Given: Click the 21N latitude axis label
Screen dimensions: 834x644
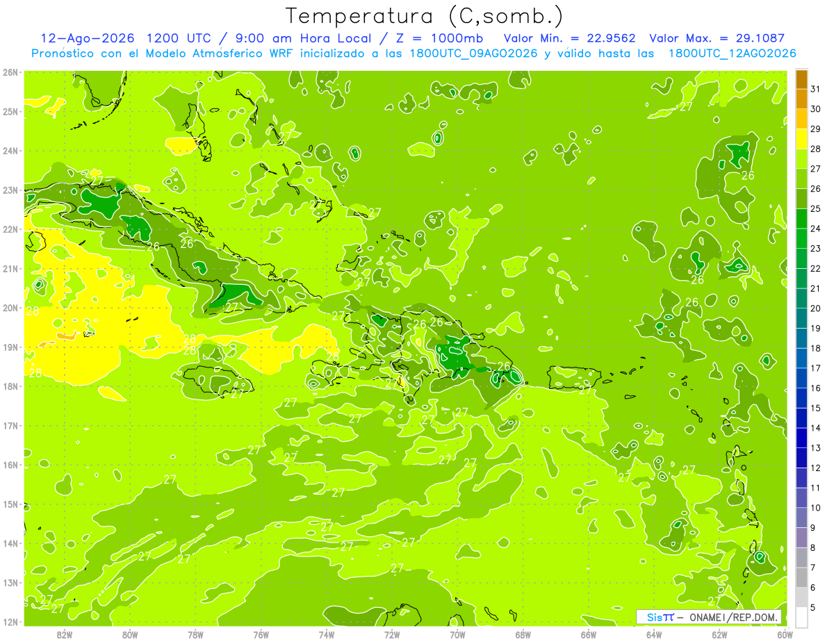Looking at the screenshot, I should 10,268.
